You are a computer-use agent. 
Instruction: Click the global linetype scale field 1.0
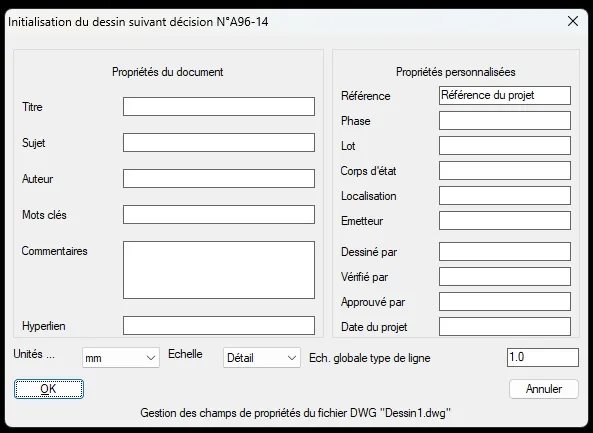pyautogui.click(x=543, y=357)
